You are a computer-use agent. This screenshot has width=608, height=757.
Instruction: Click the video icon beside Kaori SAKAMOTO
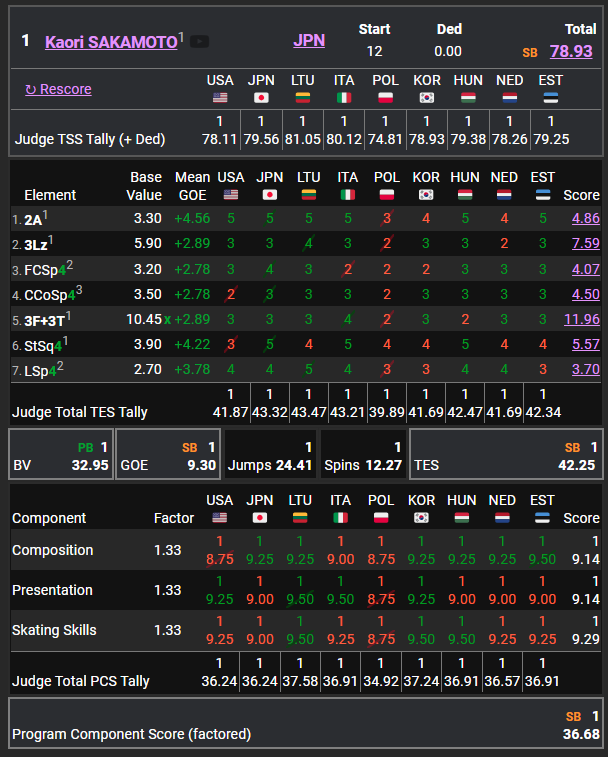tap(200, 41)
